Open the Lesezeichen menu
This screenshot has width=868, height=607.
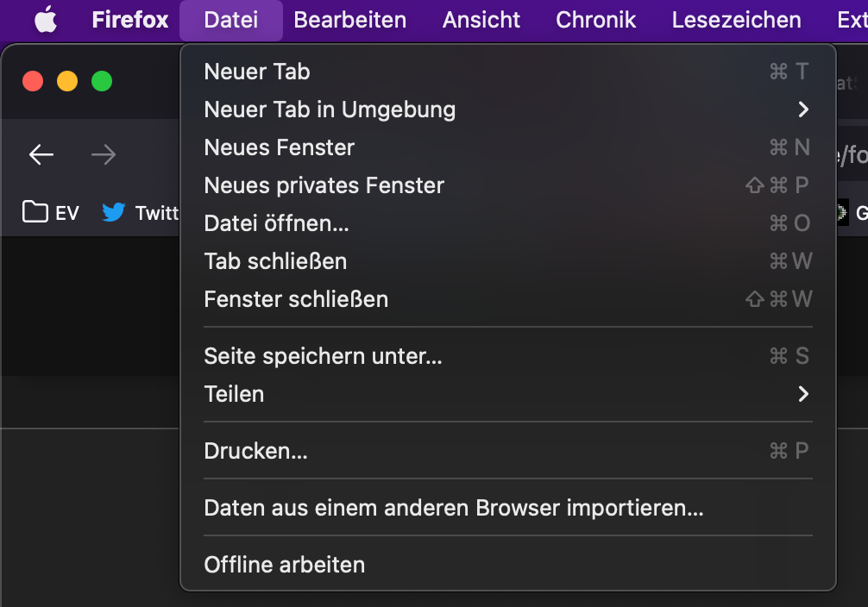coord(736,20)
